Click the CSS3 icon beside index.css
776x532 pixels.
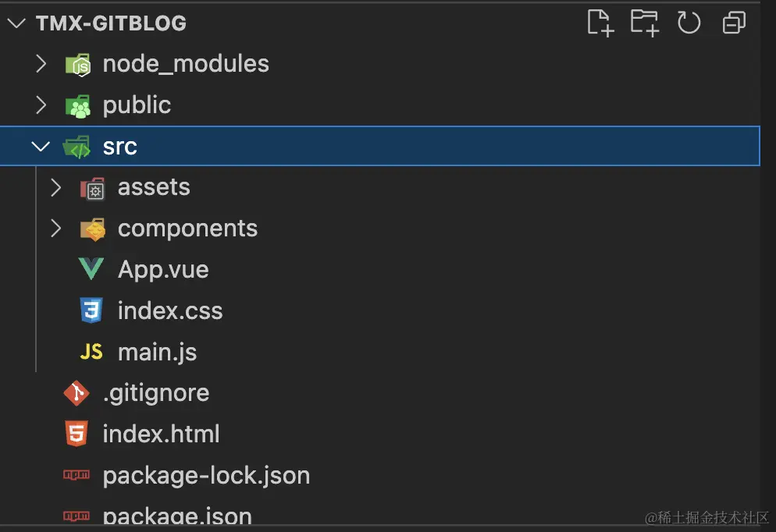click(91, 310)
